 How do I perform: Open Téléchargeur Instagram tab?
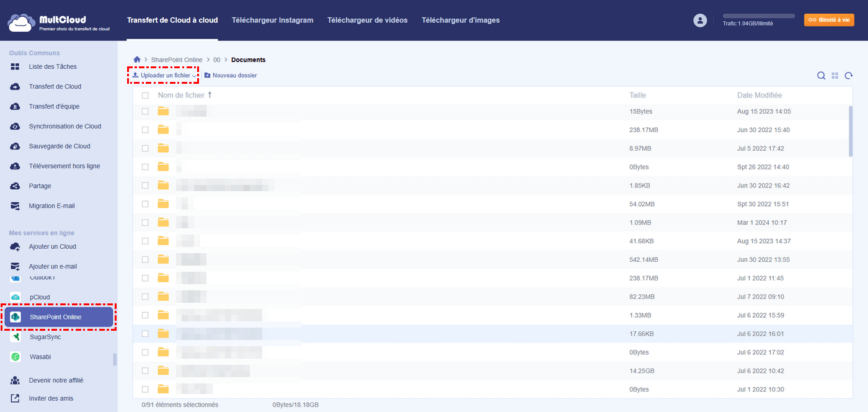coord(272,20)
